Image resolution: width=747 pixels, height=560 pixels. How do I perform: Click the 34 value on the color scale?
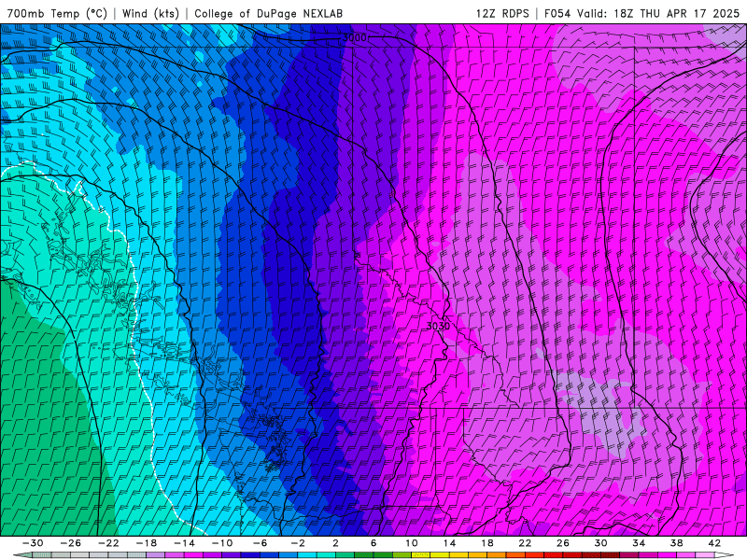pos(639,543)
